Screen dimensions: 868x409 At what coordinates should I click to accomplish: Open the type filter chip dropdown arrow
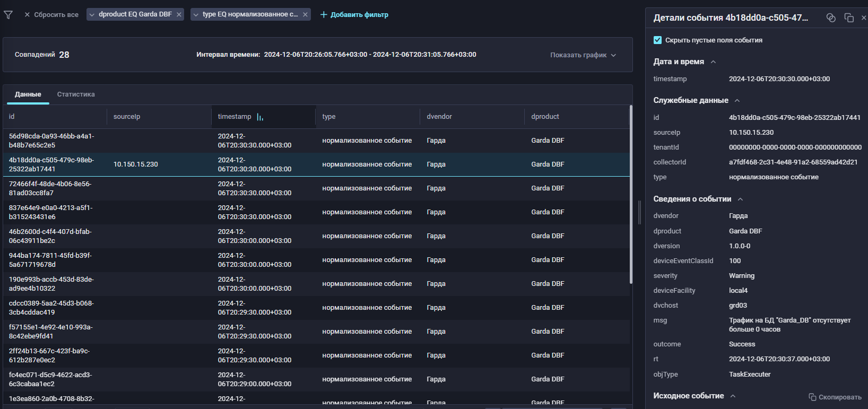tap(196, 14)
